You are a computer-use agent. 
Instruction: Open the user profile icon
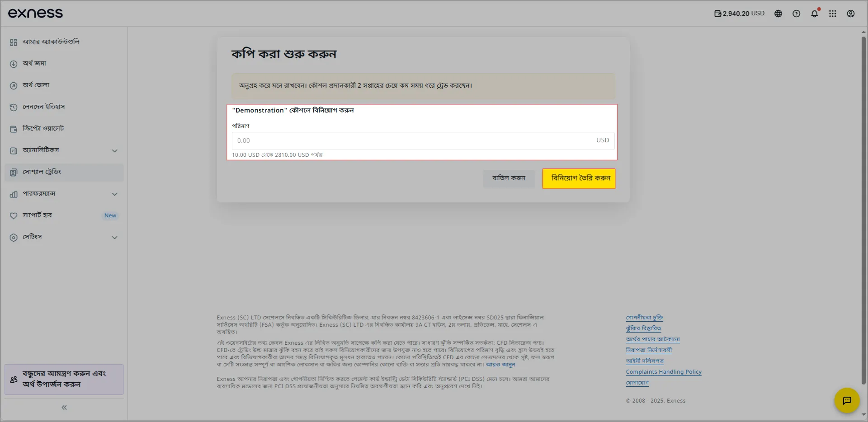tap(850, 14)
